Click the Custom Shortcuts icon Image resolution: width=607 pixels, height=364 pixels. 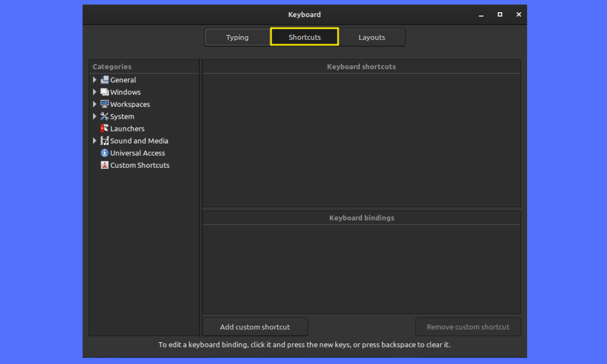pos(105,165)
